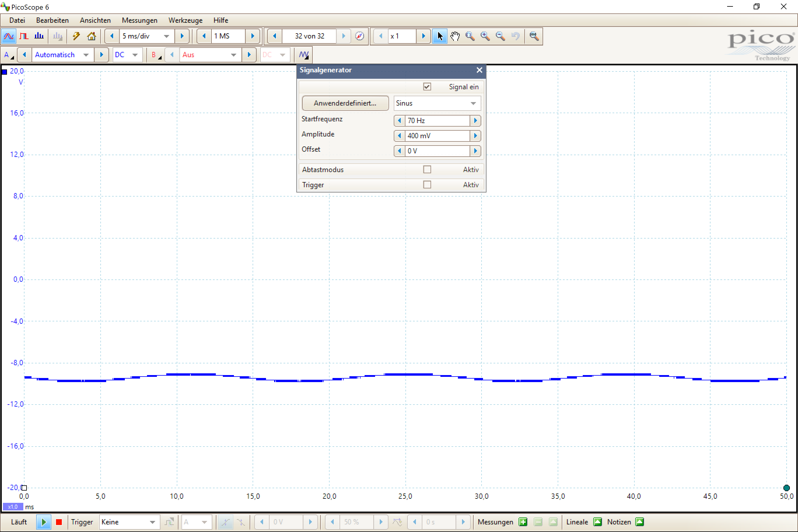Go to previous buffer waveform
Image resolution: width=798 pixels, height=532 pixels.
click(274, 36)
